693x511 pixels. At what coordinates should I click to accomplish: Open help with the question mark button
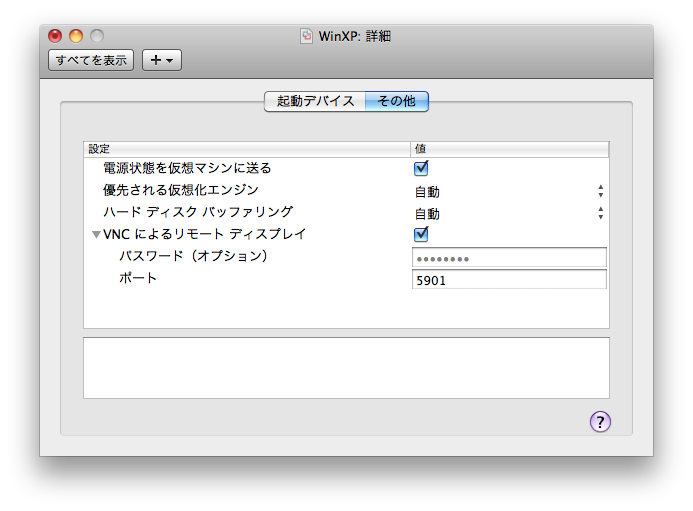click(x=600, y=422)
